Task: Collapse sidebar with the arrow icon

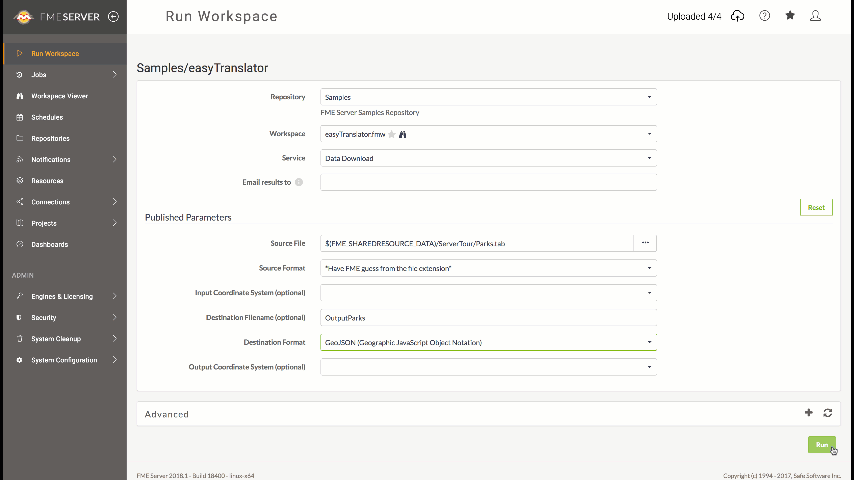Action: 113,17
